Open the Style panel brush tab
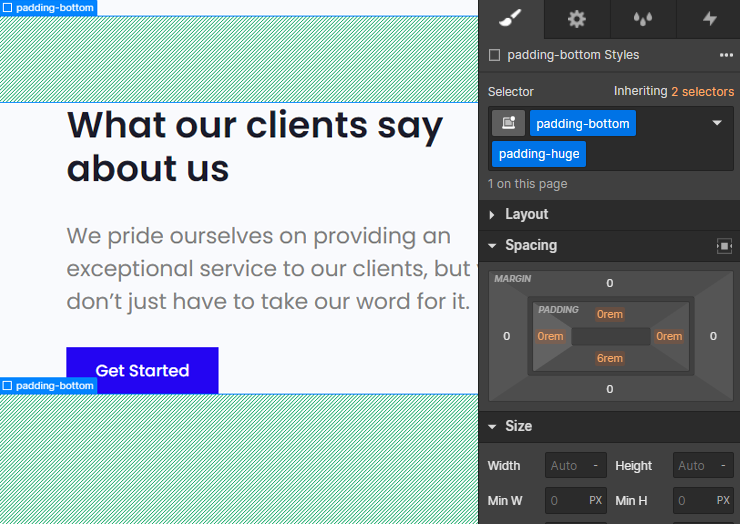 pyautogui.click(x=511, y=19)
